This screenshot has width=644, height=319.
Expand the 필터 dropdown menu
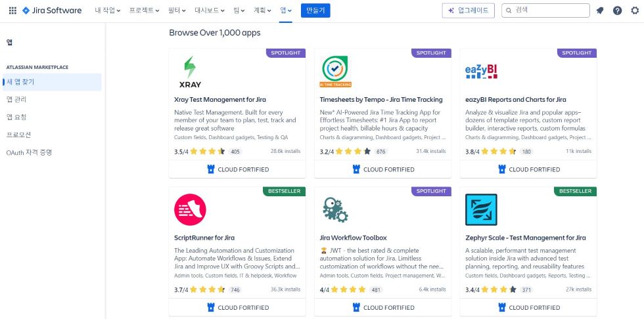pos(177,11)
